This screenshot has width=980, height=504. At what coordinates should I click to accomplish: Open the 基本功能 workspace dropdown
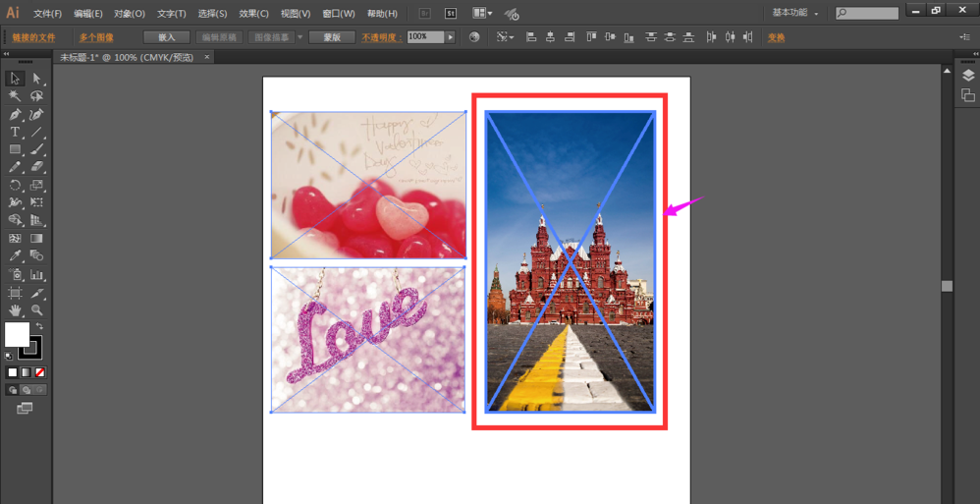click(795, 14)
